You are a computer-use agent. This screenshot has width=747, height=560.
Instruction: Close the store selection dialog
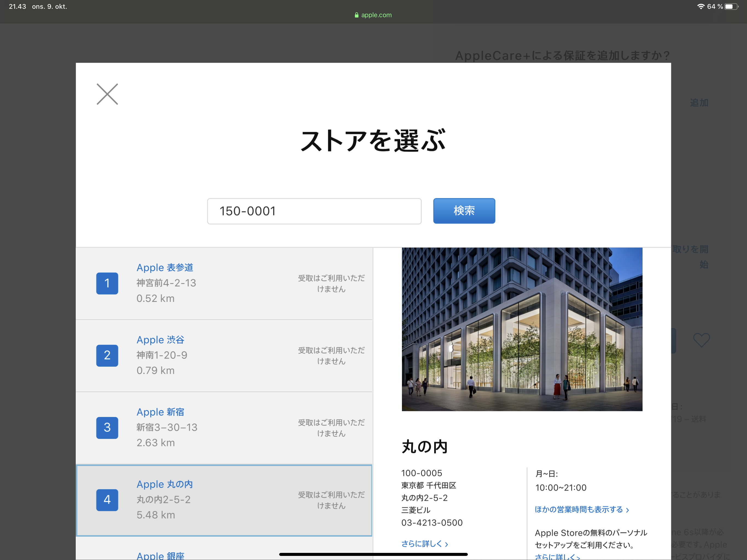[107, 94]
